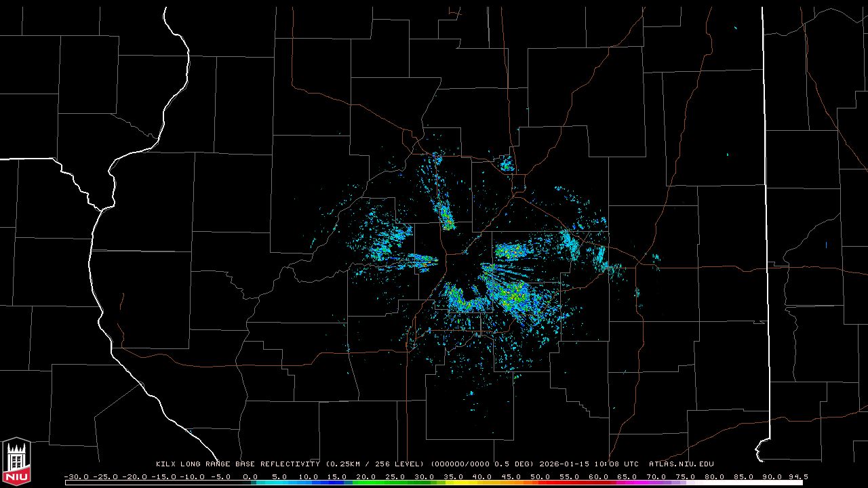
Task: Click the 2026-01-15 10:08 UTC timestamp
Action: pos(589,464)
